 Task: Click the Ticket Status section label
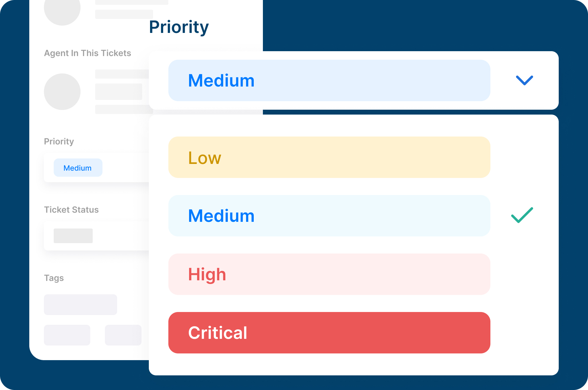71,209
